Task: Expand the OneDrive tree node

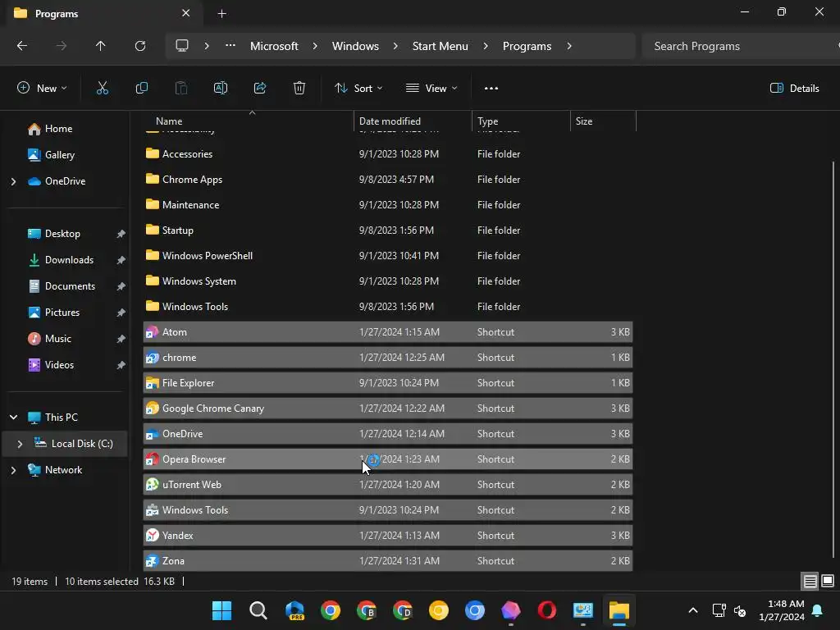Action: 13,181
